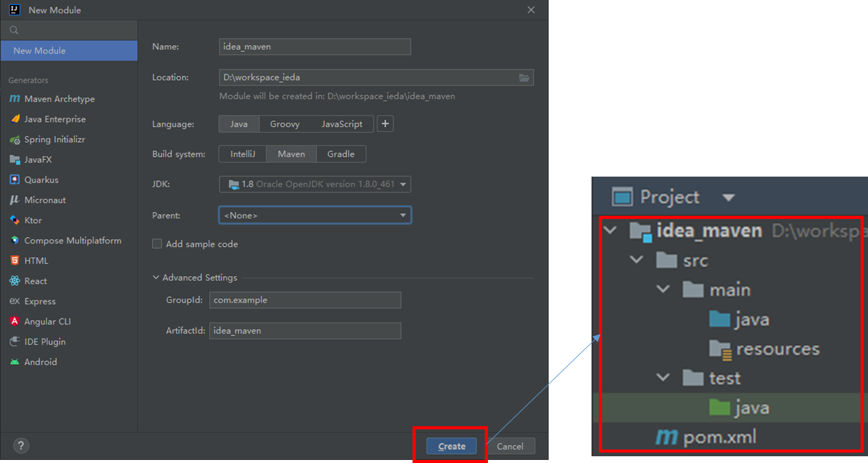The image size is (868, 463).
Task: Select the Spring Initializr generator icon
Action: point(15,139)
